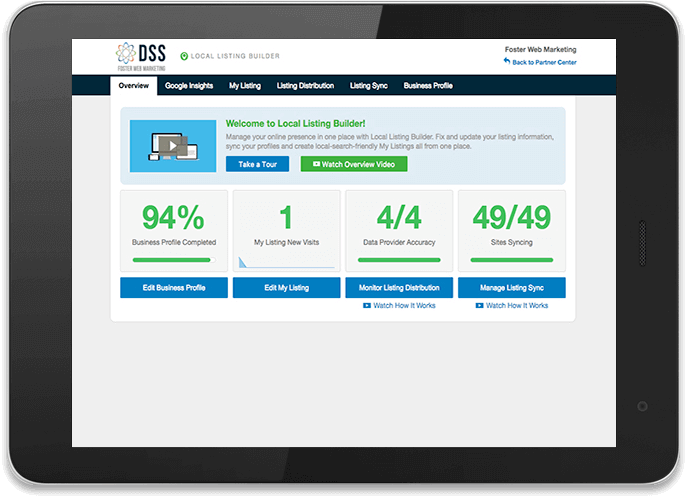Open the Google Insights tab
The height and width of the screenshot is (498, 687).
pos(189,86)
